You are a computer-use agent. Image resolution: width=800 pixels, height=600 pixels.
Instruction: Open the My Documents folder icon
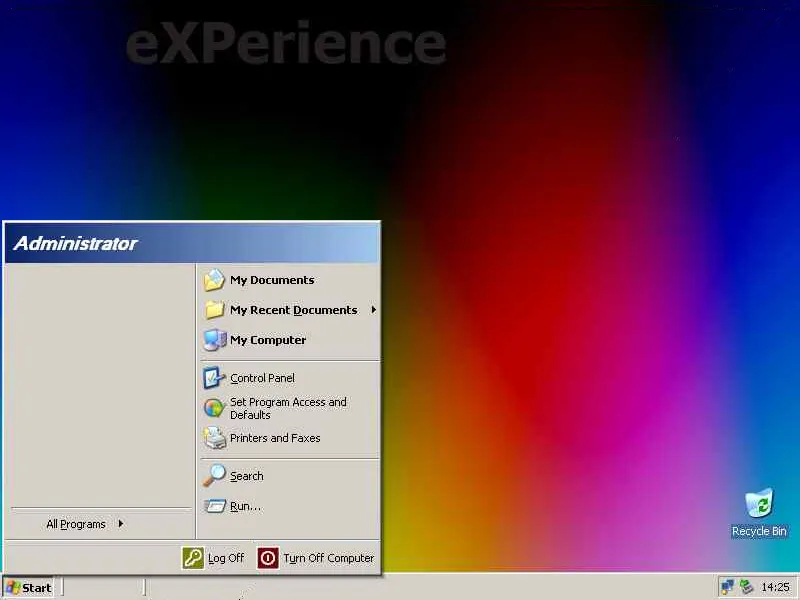(x=214, y=280)
